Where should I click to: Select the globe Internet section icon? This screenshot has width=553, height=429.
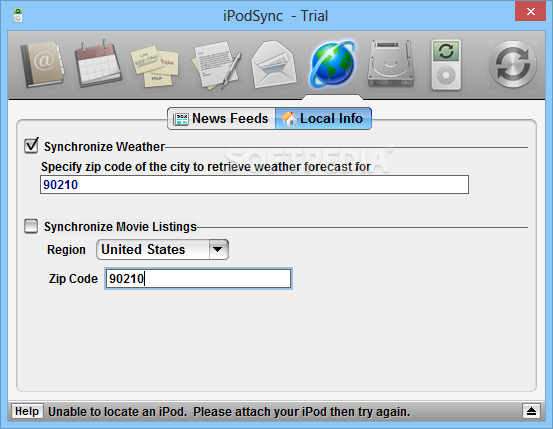pos(332,64)
